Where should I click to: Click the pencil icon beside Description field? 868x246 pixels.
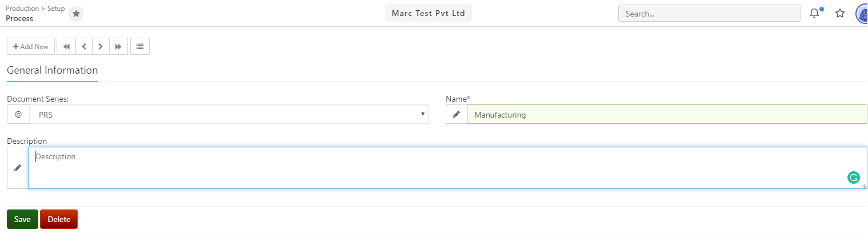pyautogui.click(x=18, y=168)
